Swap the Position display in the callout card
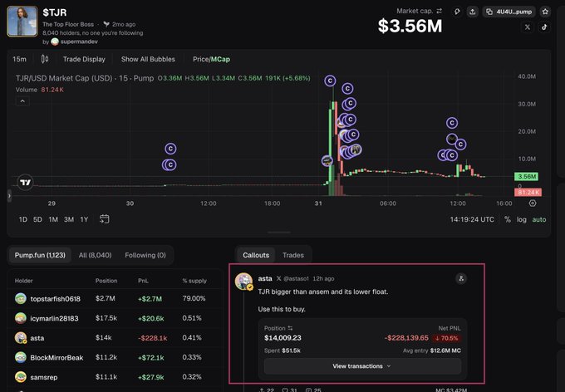 tap(290, 328)
